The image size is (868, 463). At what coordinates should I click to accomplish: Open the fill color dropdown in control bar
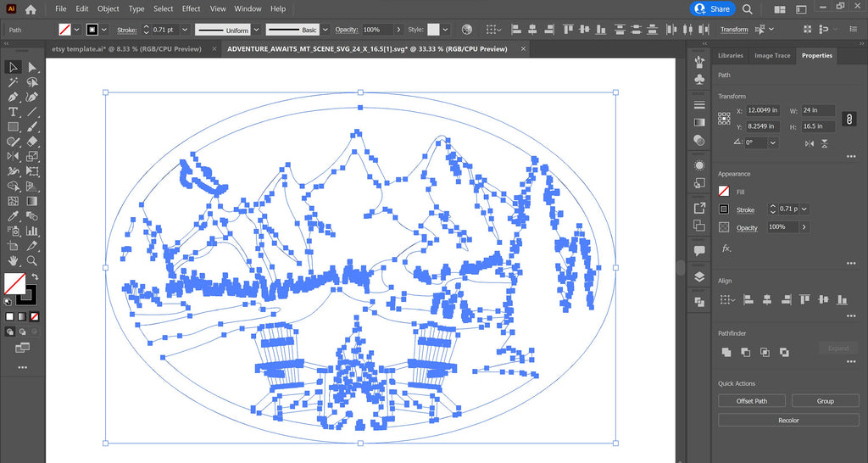(77, 30)
